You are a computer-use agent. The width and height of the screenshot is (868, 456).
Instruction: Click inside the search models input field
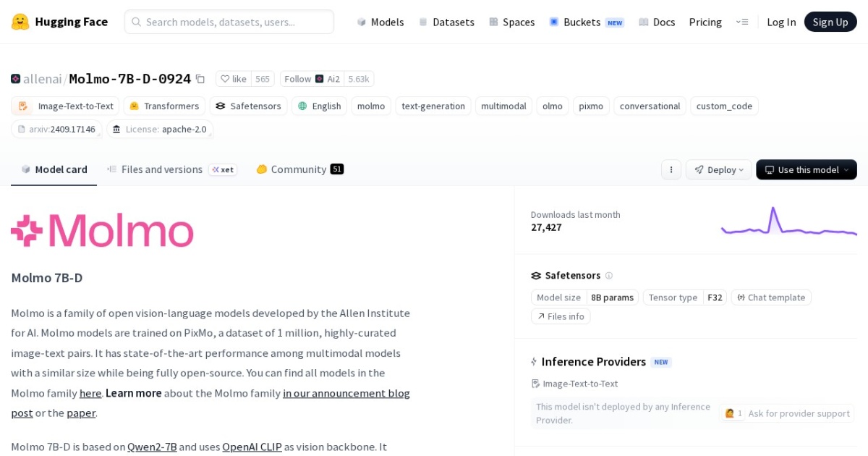coord(229,22)
